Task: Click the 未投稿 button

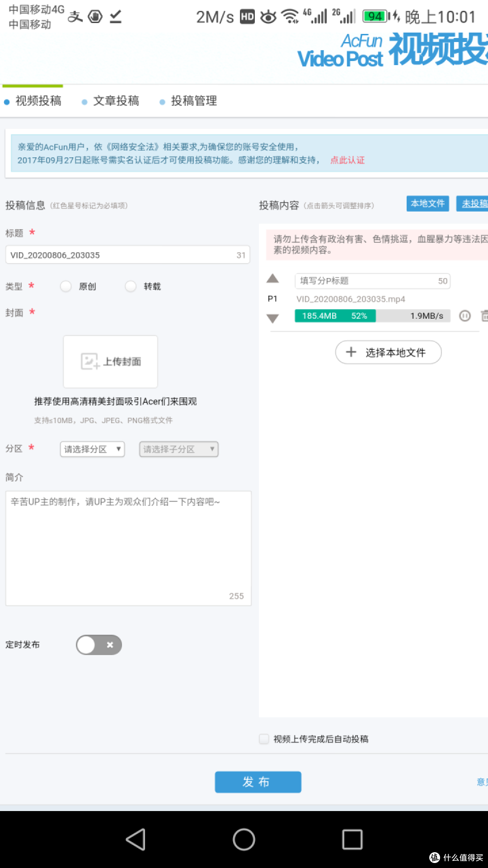Action: coord(472,203)
